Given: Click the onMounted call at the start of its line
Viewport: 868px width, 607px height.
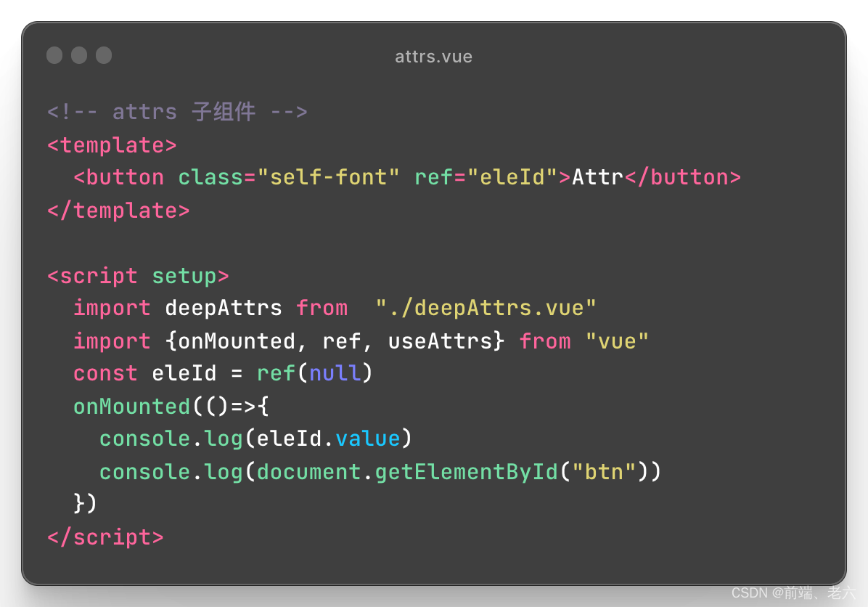Looking at the screenshot, I should pos(132,407).
